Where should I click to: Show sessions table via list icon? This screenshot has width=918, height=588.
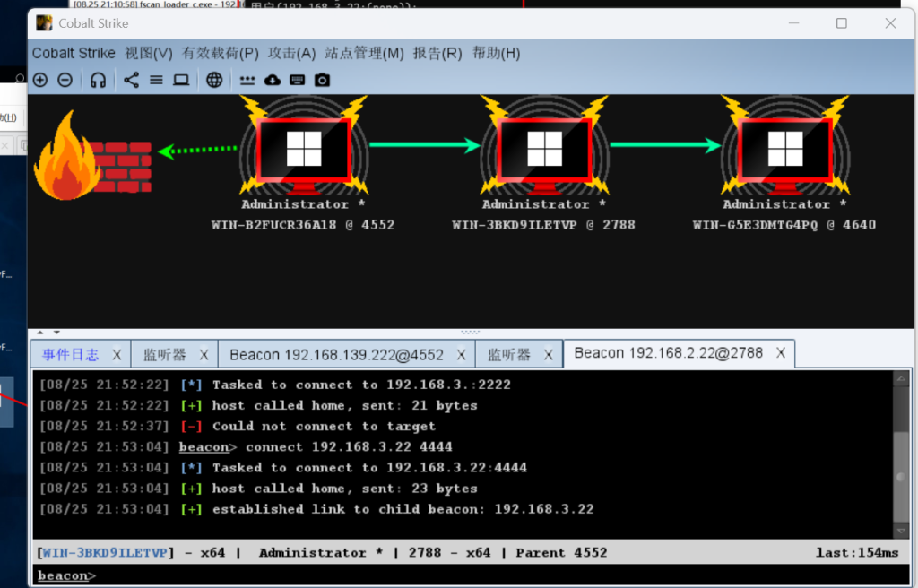coord(156,80)
